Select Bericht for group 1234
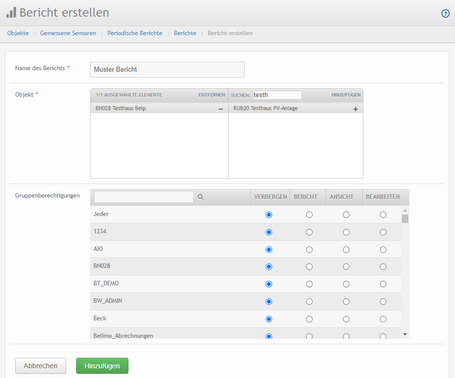The image size is (455, 378). point(309,232)
